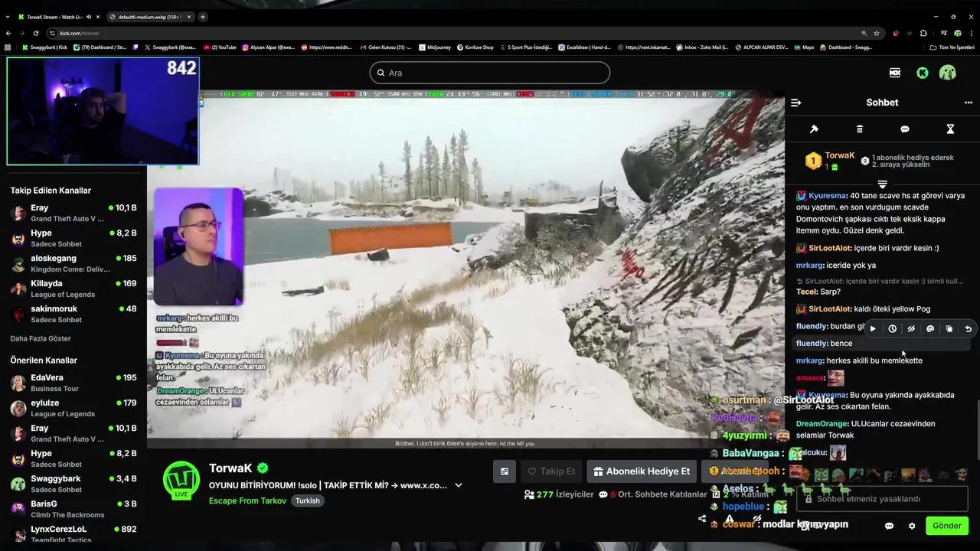Open Eray's Grand Theft Auto channel in followed list

tap(73, 214)
